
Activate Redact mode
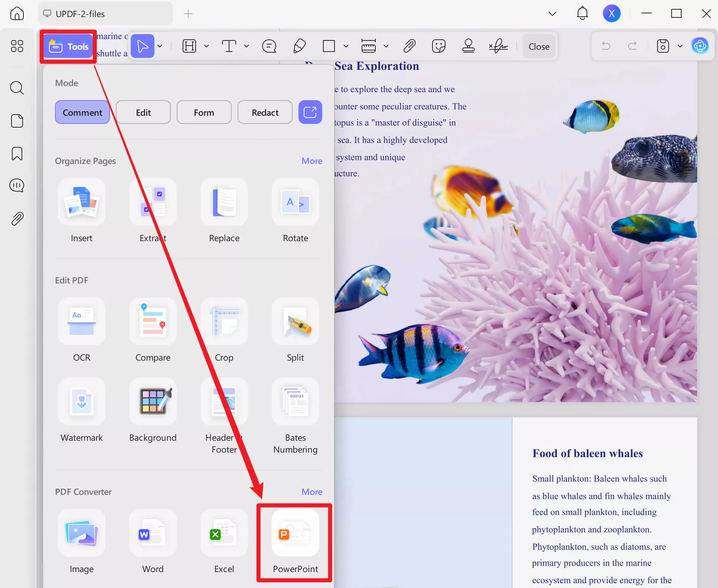tap(265, 112)
